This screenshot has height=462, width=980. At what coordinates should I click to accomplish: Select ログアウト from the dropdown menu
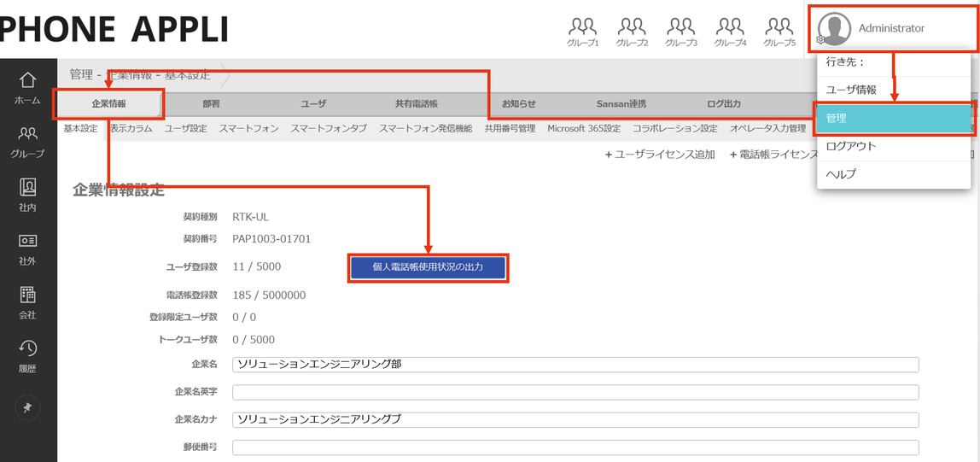(x=893, y=146)
